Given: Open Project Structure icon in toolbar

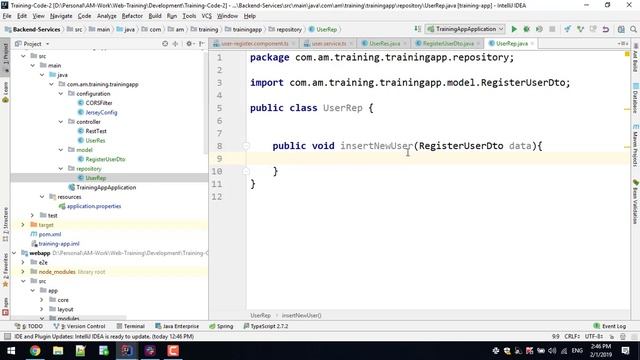Looking at the screenshot, I should [x=621, y=29].
